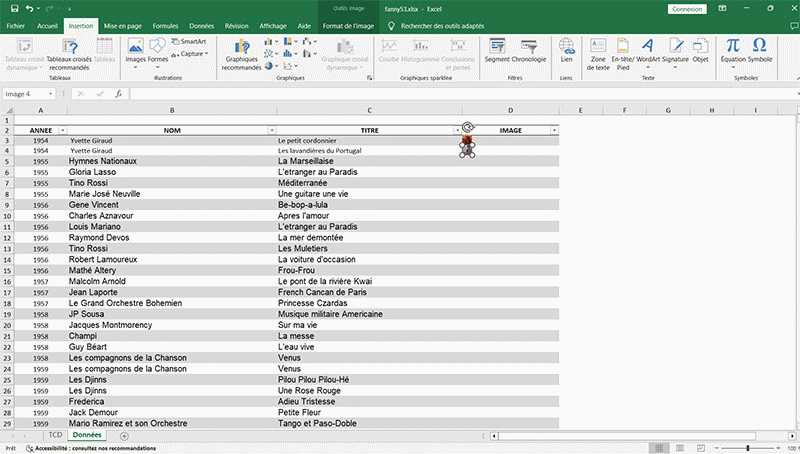Switch to the Accueil ribbon tab
The height and width of the screenshot is (454, 800).
point(47,26)
